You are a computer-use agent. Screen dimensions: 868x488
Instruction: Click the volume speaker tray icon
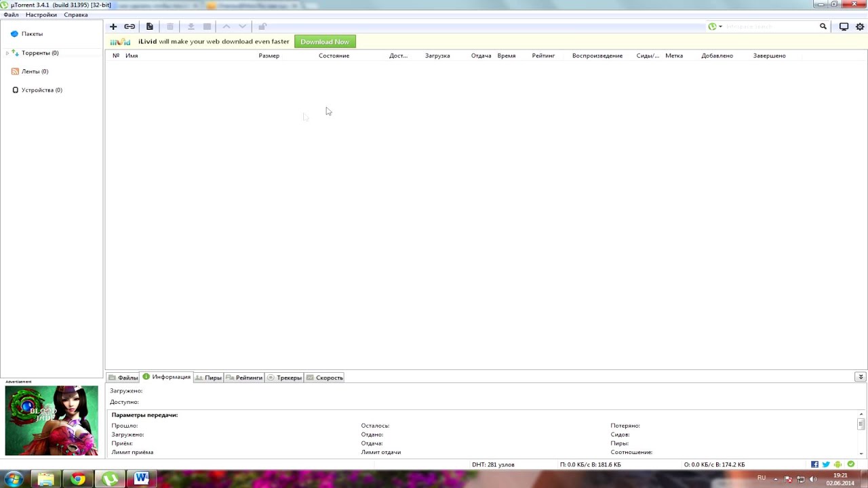tap(813, 479)
